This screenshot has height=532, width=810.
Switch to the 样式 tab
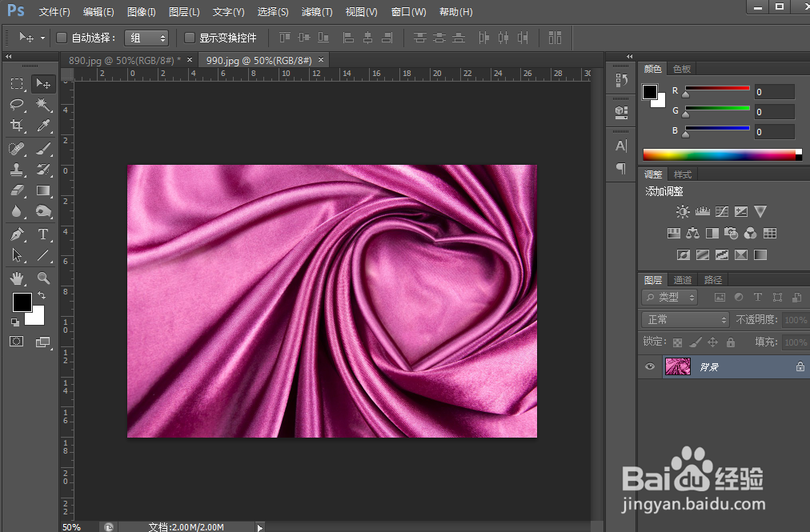pyautogui.click(x=683, y=174)
